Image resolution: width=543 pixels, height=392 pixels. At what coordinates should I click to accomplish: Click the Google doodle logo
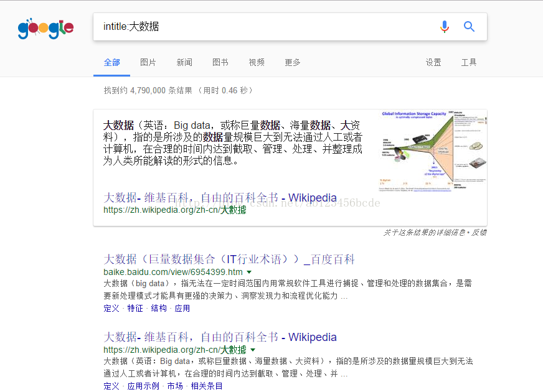(x=45, y=29)
